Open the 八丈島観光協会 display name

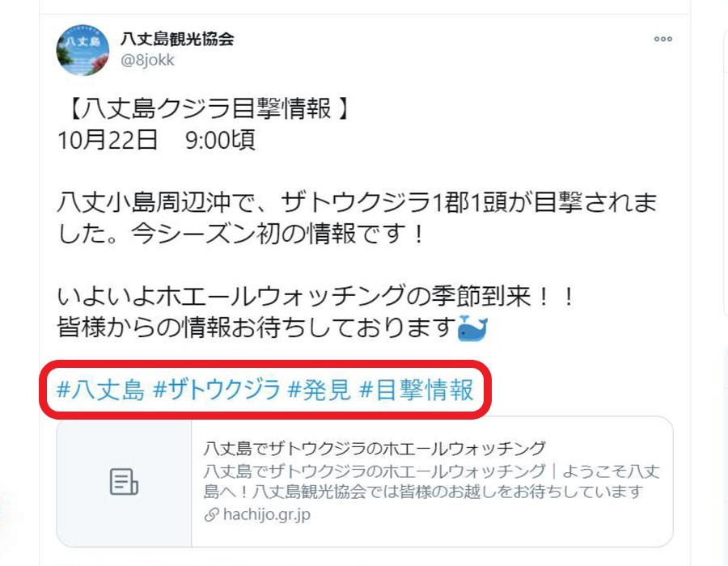[x=177, y=39]
